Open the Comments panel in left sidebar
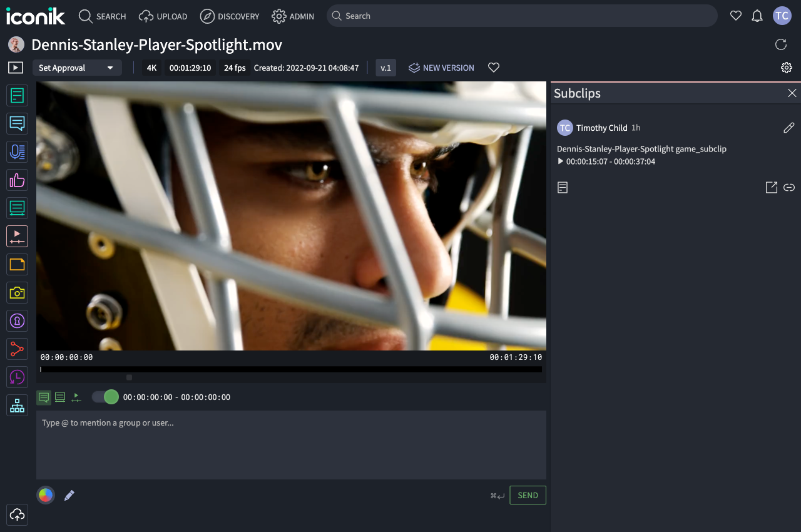The width and height of the screenshot is (801, 532). pyautogui.click(x=17, y=123)
